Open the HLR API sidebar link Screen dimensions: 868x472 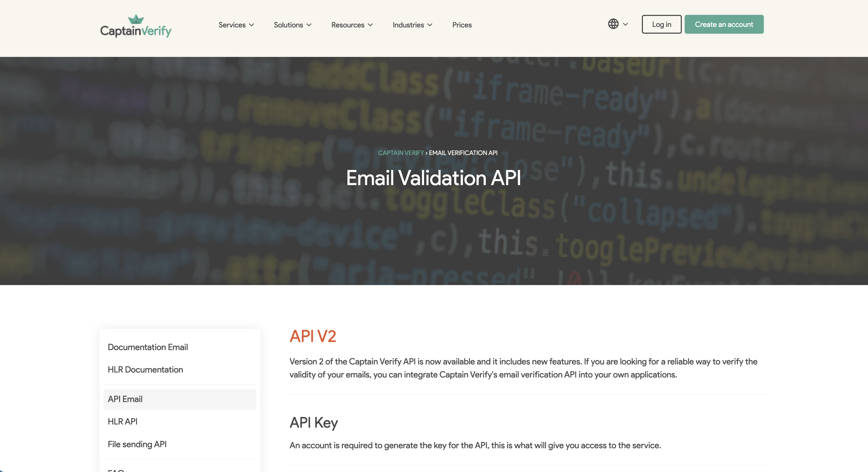pyautogui.click(x=123, y=421)
